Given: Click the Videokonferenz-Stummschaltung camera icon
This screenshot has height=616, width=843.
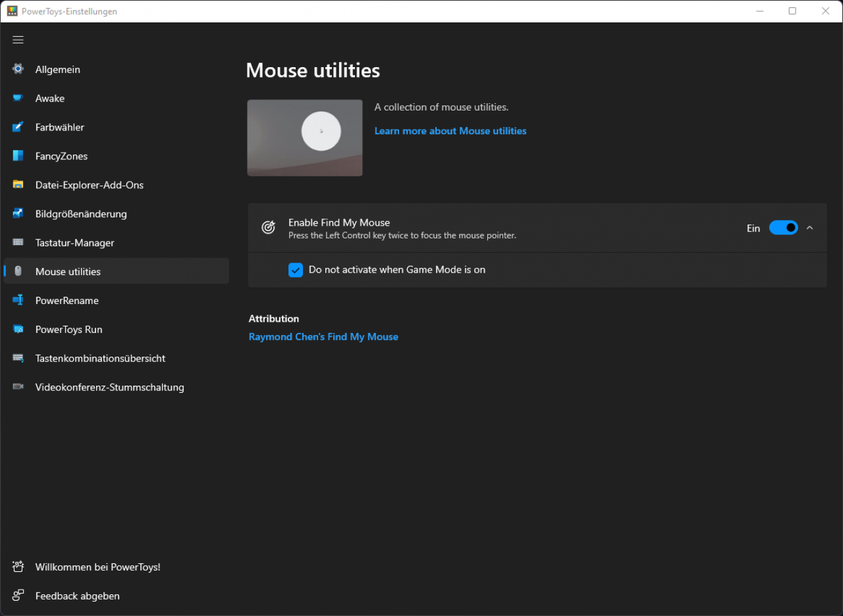Looking at the screenshot, I should (x=18, y=387).
